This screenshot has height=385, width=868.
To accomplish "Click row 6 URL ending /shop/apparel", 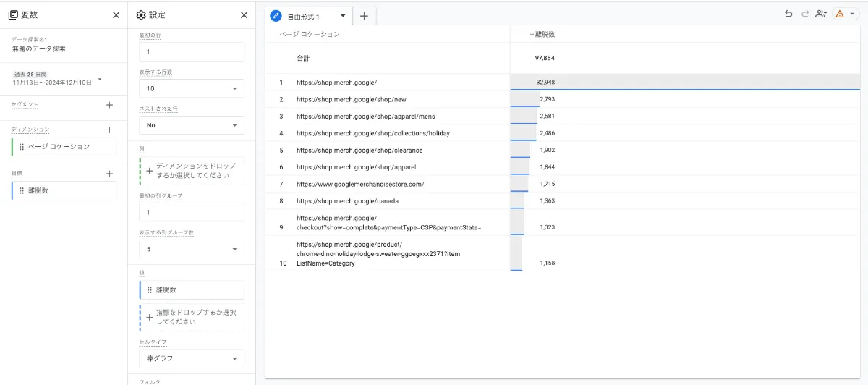I will click(x=356, y=167).
